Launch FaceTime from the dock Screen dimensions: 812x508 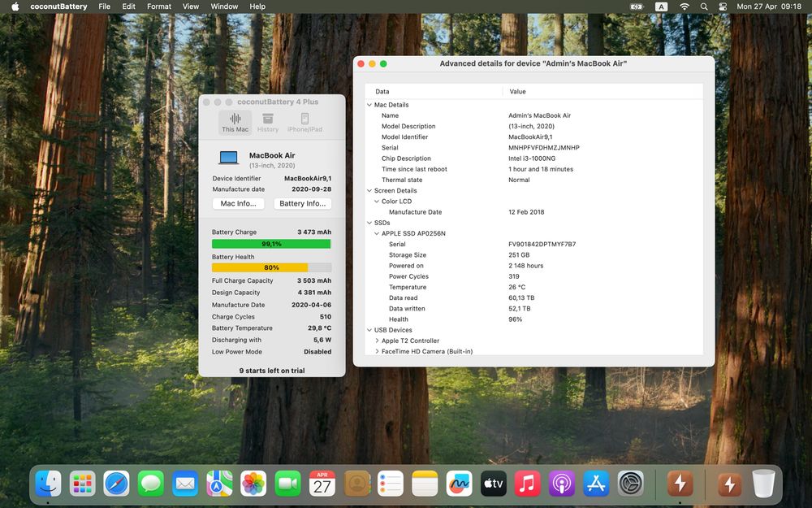pyautogui.click(x=287, y=484)
